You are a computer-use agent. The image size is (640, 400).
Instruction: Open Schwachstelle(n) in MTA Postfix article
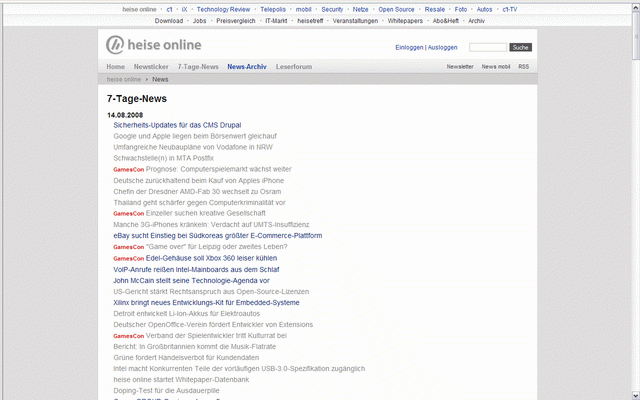(x=164, y=158)
